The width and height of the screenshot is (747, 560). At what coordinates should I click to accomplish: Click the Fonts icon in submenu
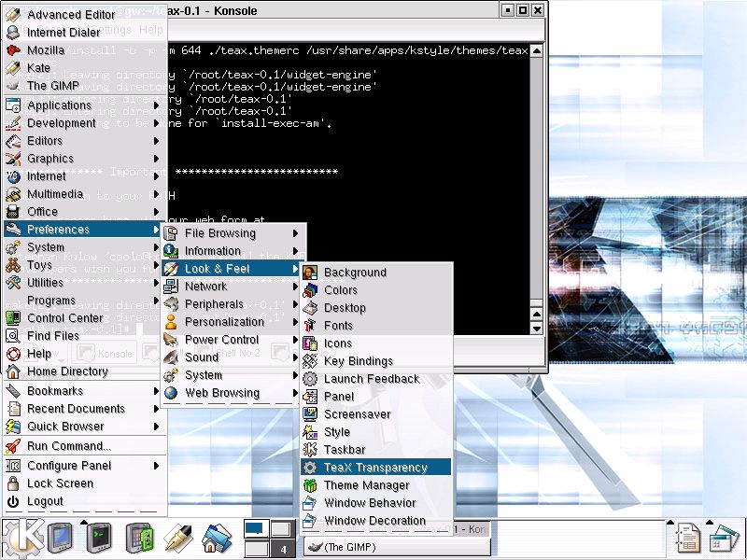(x=310, y=326)
